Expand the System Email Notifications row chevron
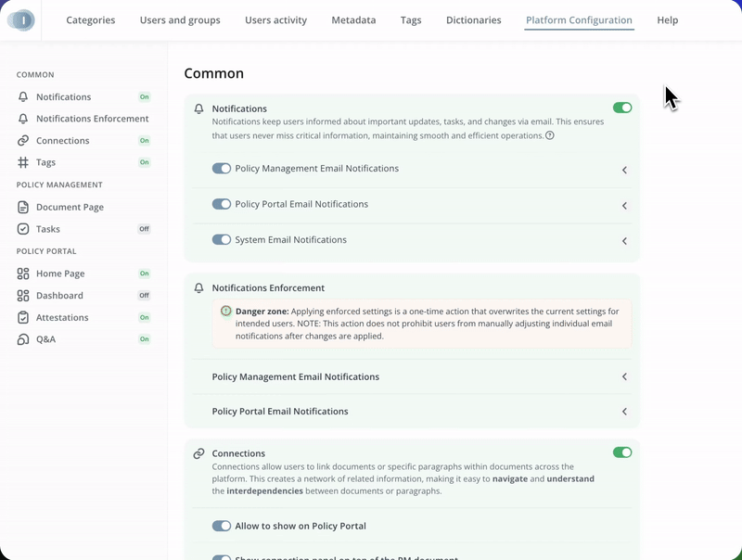742x560 pixels. tap(624, 241)
